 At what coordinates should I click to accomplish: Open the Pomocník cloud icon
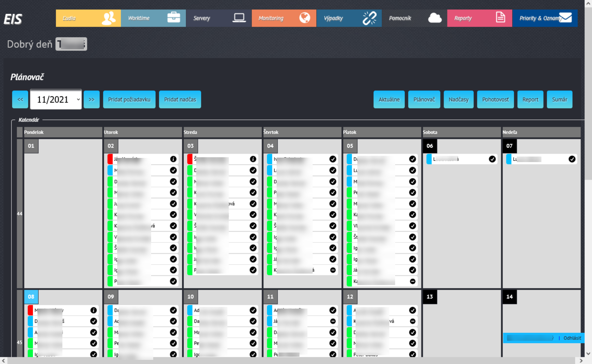tap(435, 18)
